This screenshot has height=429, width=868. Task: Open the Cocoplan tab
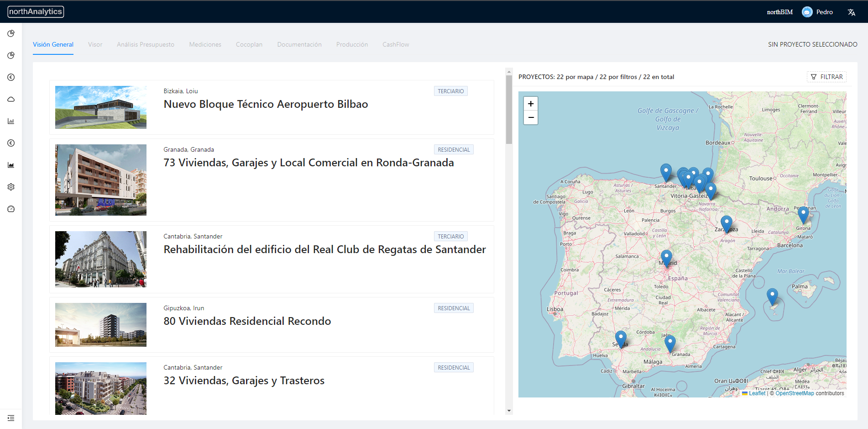[249, 44]
